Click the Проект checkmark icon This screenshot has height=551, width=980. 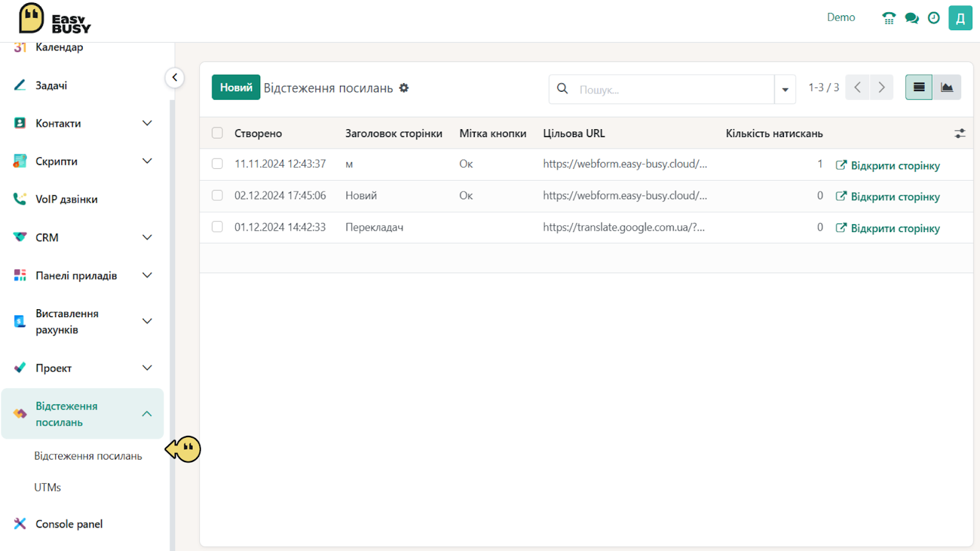tap(20, 368)
